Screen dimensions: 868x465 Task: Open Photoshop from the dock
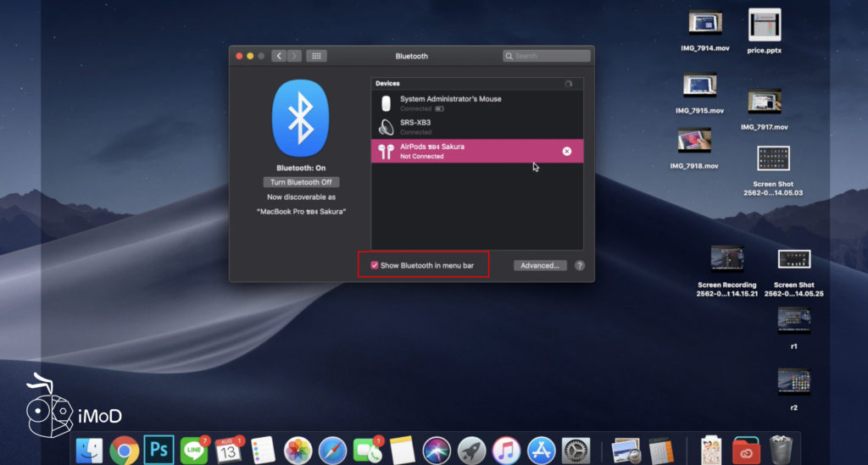coord(159,450)
